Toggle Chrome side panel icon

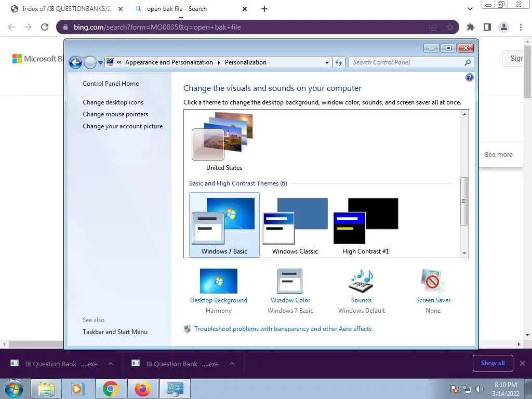487,27
